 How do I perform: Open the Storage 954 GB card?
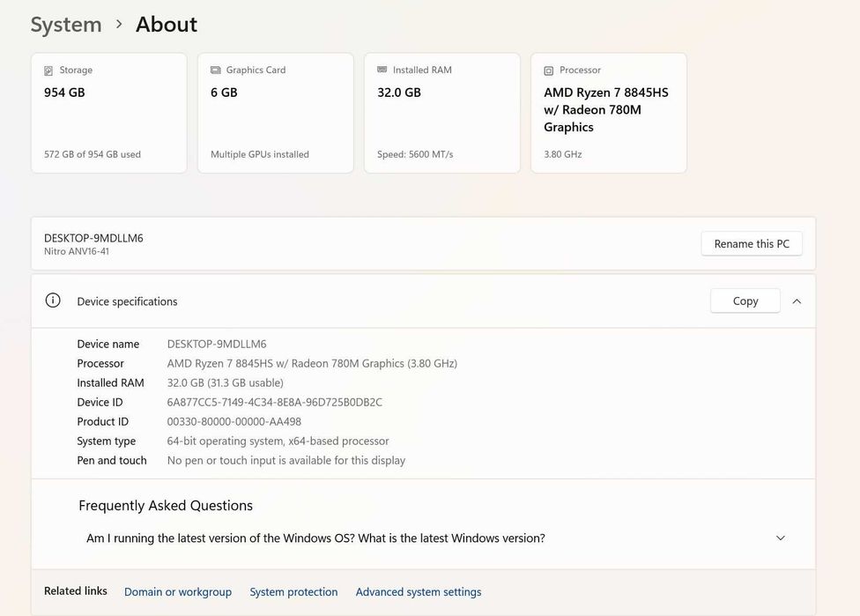pos(108,113)
